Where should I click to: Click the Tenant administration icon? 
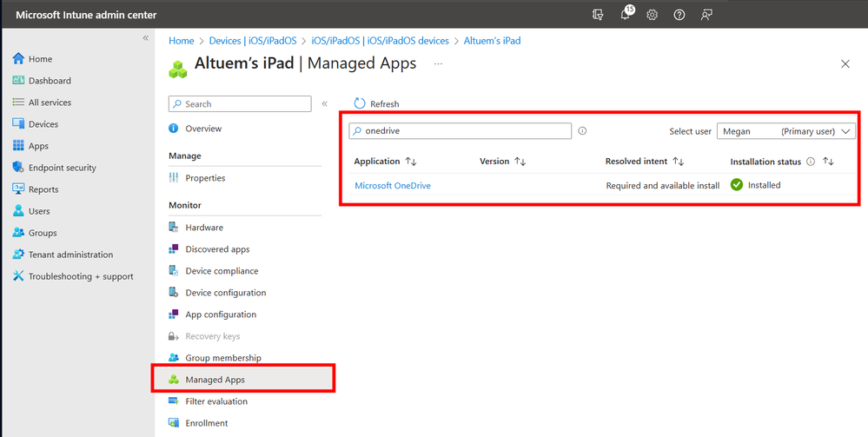[18, 255]
